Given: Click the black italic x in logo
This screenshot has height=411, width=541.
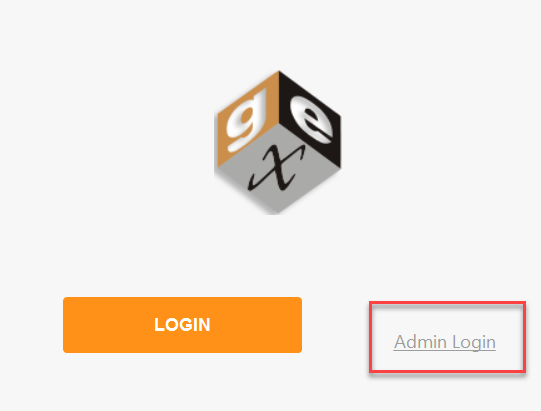Looking at the screenshot, I should coord(277,167).
